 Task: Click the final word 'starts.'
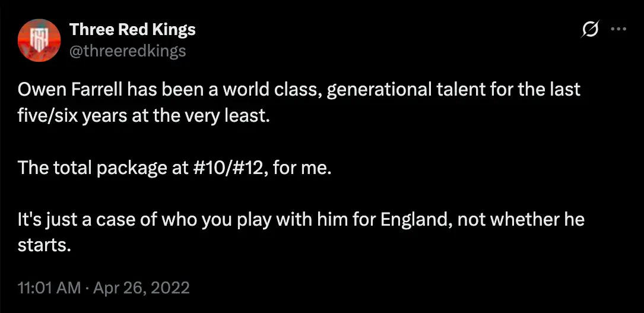coord(45,245)
